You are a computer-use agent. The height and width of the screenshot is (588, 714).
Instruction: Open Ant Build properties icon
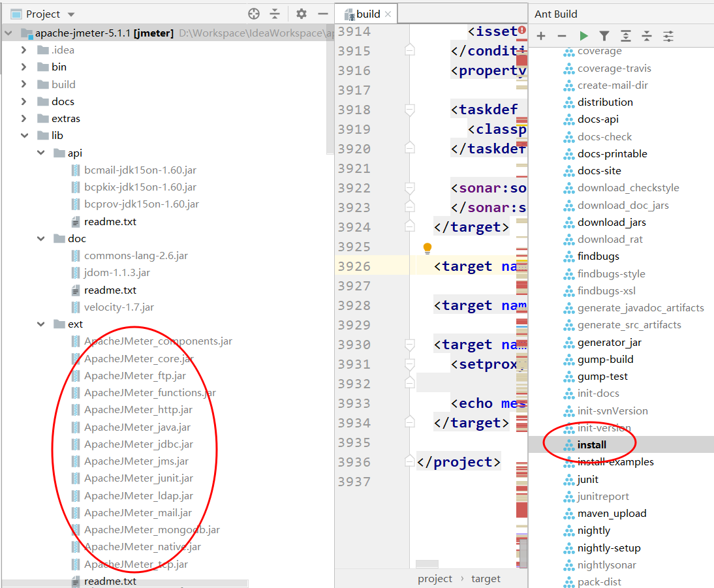[x=668, y=35]
